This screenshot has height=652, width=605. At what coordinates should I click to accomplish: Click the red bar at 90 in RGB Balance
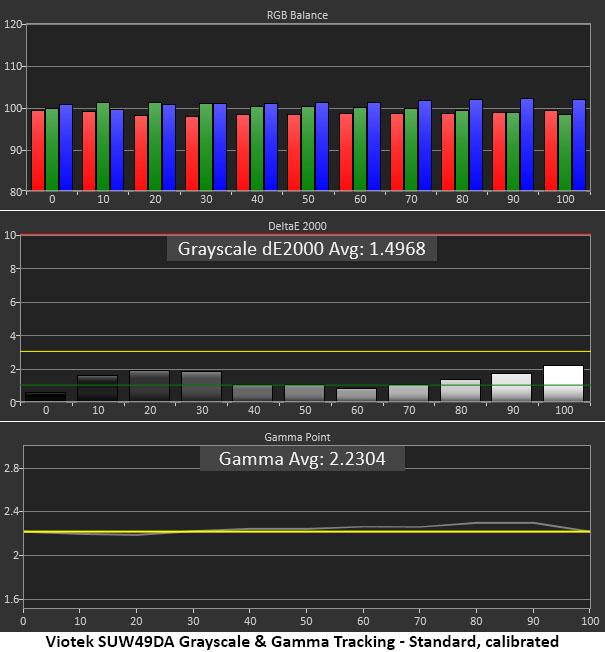click(x=499, y=152)
